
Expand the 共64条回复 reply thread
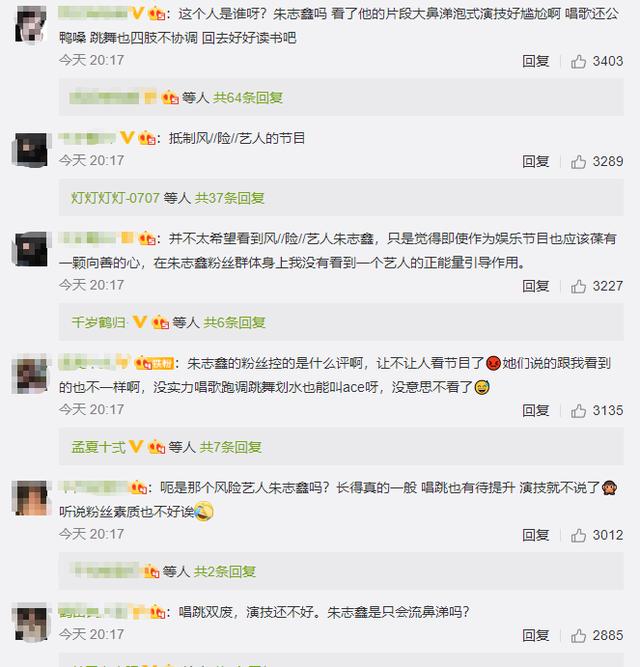(248, 98)
